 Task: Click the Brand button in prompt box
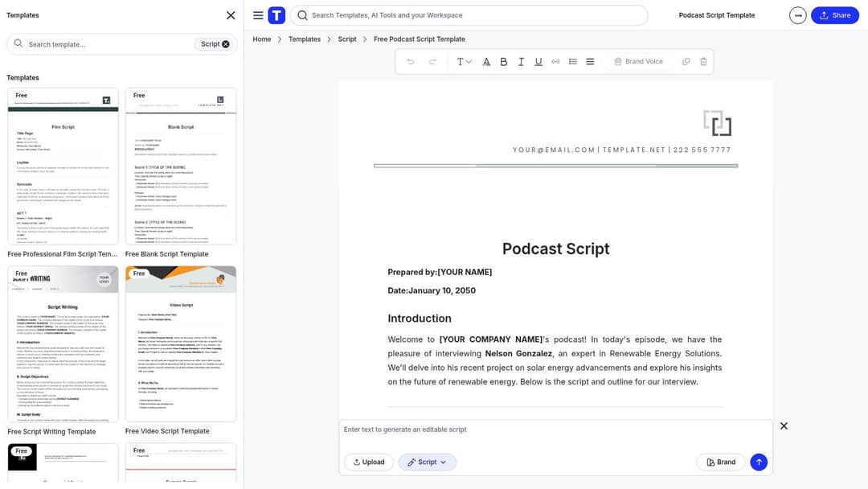pyautogui.click(x=721, y=462)
